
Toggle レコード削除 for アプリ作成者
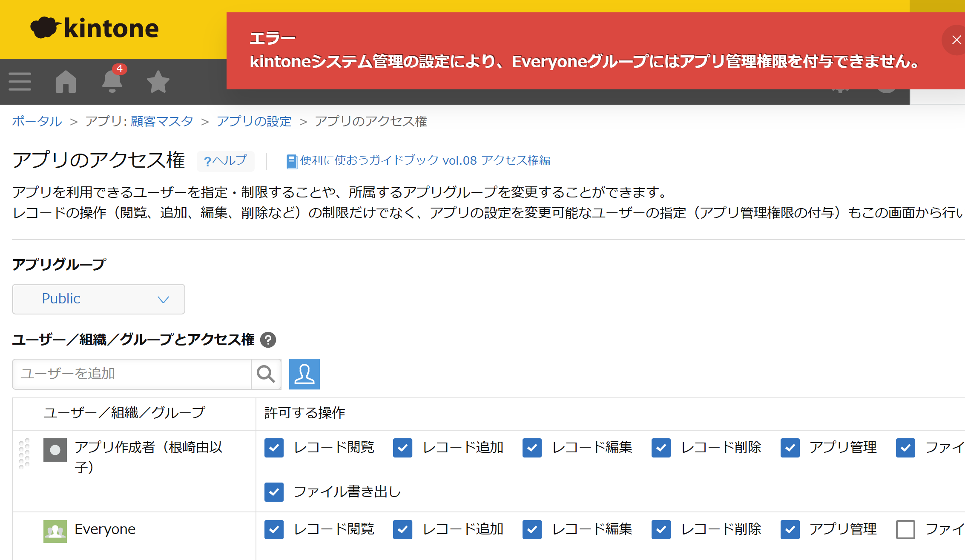tap(661, 448)
